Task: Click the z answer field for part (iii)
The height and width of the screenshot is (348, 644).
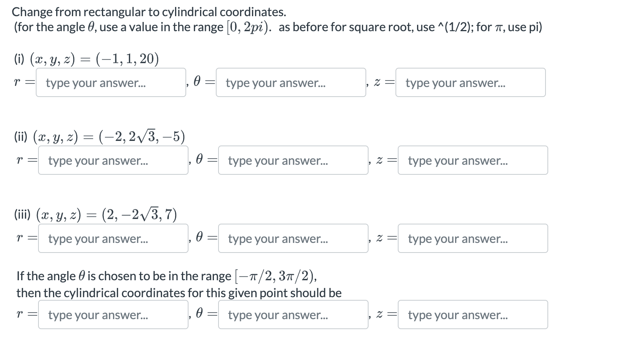Action: [x=473, y=239]
